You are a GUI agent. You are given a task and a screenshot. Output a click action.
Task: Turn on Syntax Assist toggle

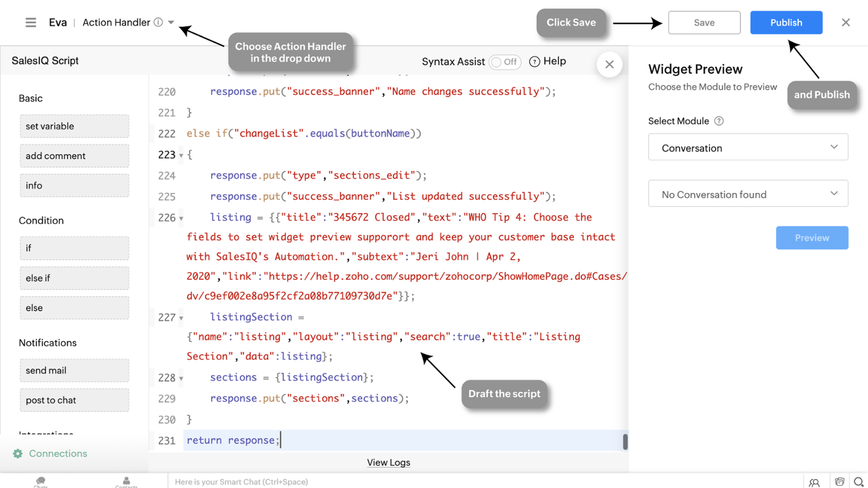[505, 62]
